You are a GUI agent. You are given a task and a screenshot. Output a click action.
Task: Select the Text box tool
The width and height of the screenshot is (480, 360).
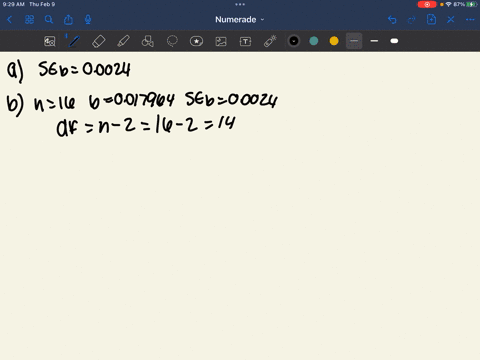(245, 41)
